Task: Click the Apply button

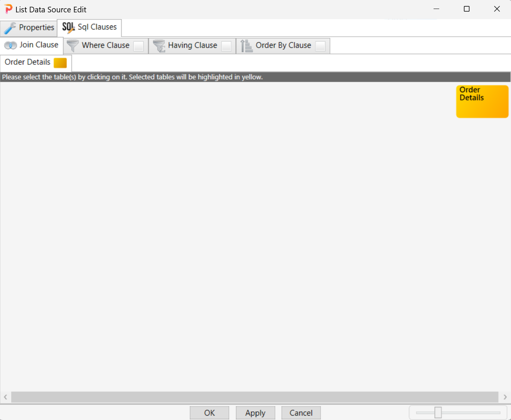Action: point(255,413)
